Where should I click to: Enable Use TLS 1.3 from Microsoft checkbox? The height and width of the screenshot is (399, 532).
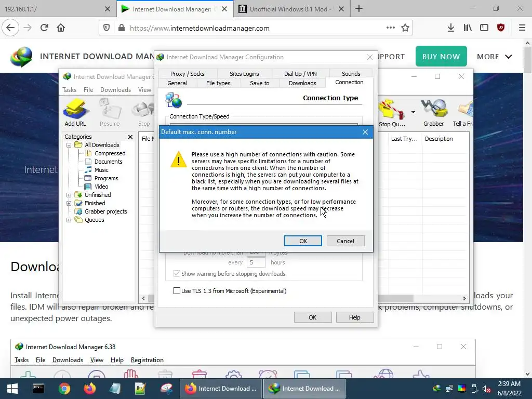tap(177, 291)
